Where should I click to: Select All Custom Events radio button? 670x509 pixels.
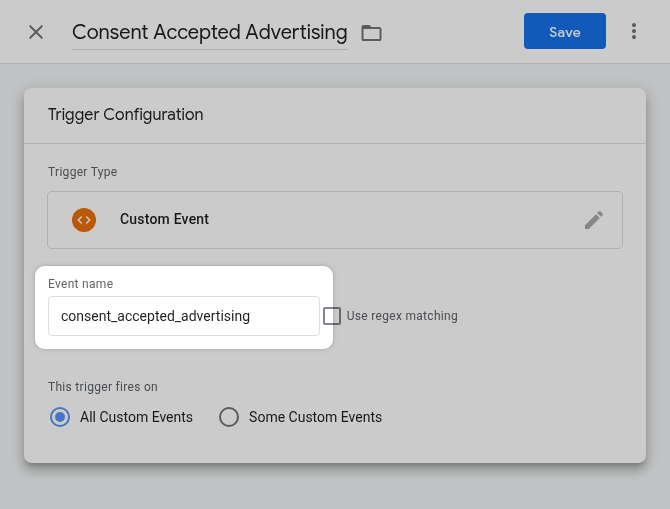point(60,417)
